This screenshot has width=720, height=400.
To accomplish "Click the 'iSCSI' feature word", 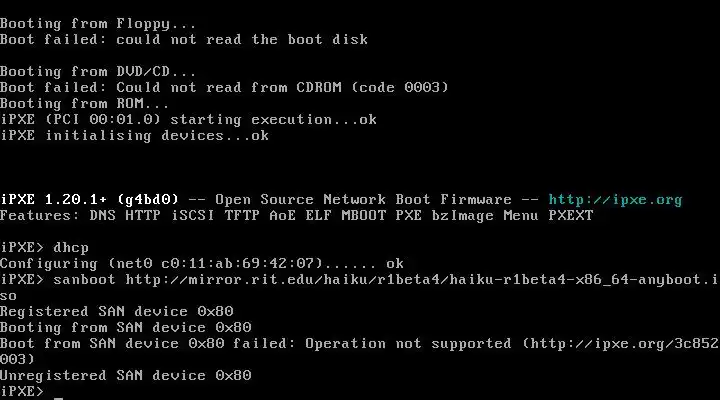I will coord(193,216).
